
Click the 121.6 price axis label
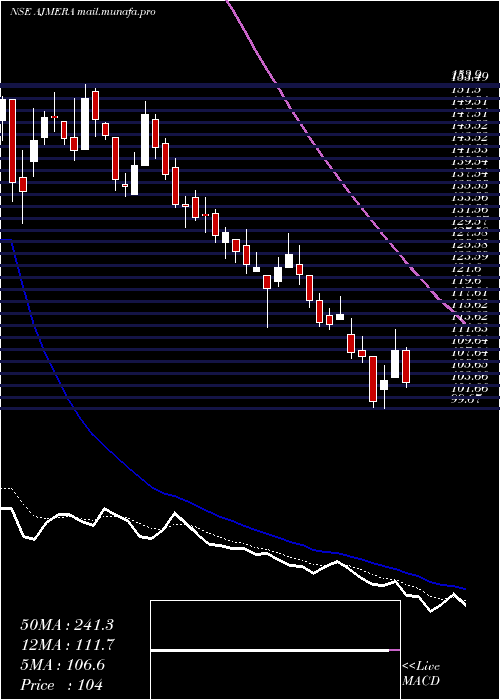(x=468, y=269)
